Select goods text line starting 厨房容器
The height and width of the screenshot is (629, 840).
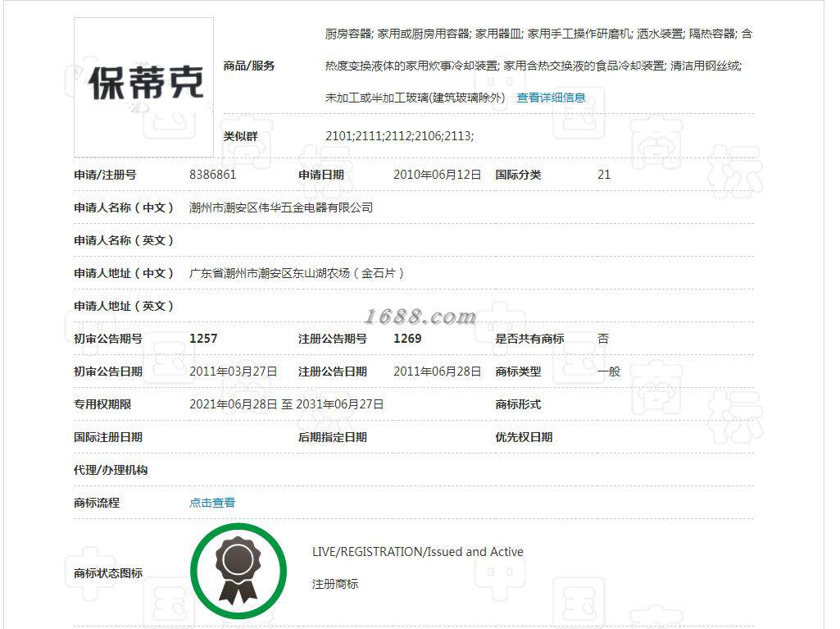[538, 34]
